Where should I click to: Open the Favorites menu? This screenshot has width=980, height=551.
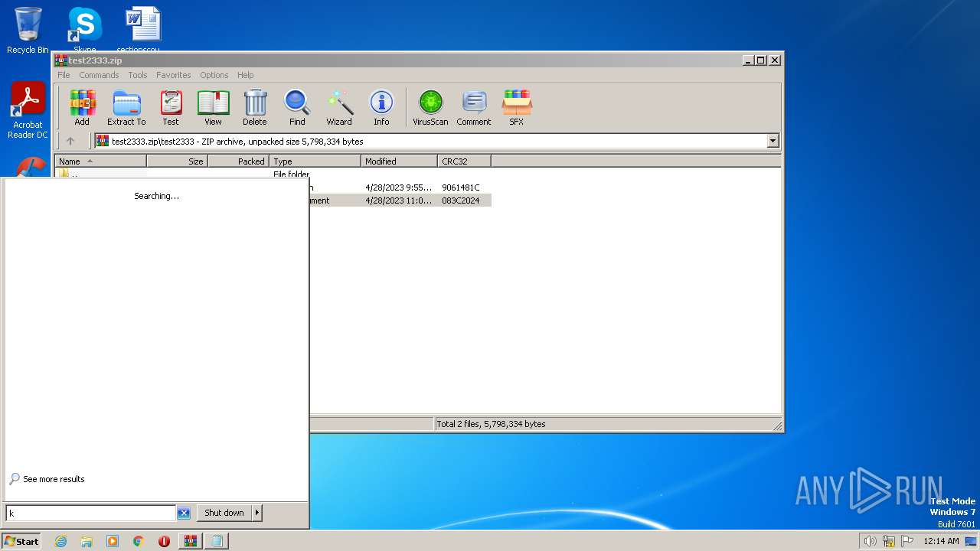click(x=174, y=75)
